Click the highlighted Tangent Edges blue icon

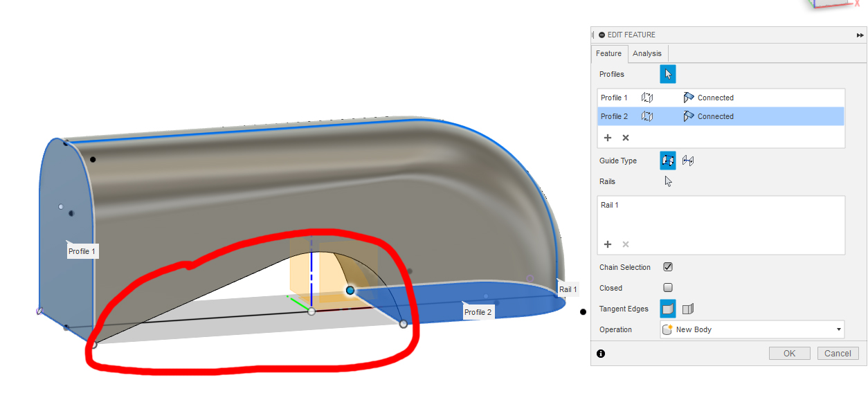667,308
